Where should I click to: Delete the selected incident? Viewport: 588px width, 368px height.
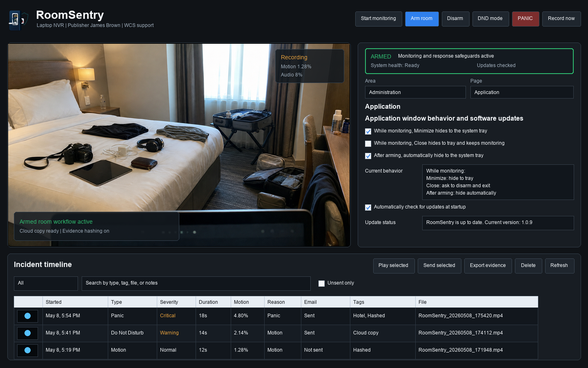528,266
